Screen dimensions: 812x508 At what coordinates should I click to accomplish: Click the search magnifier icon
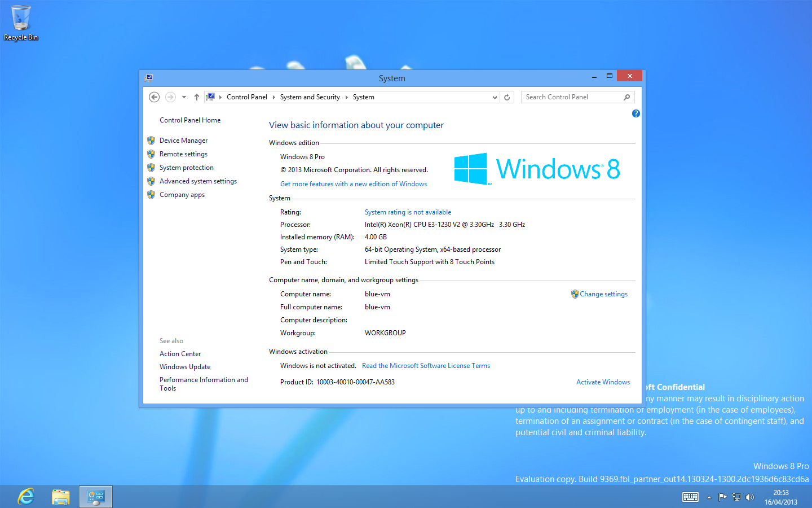[626, 97]
